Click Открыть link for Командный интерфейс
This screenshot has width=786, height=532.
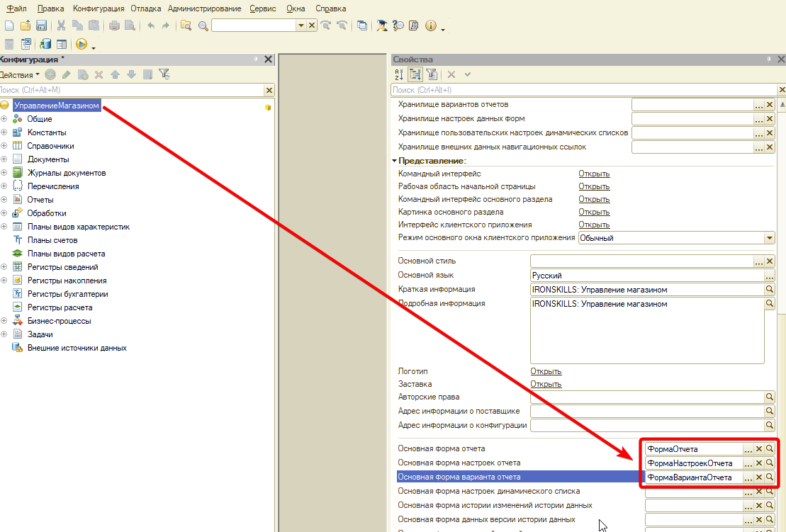coord(593,174)
